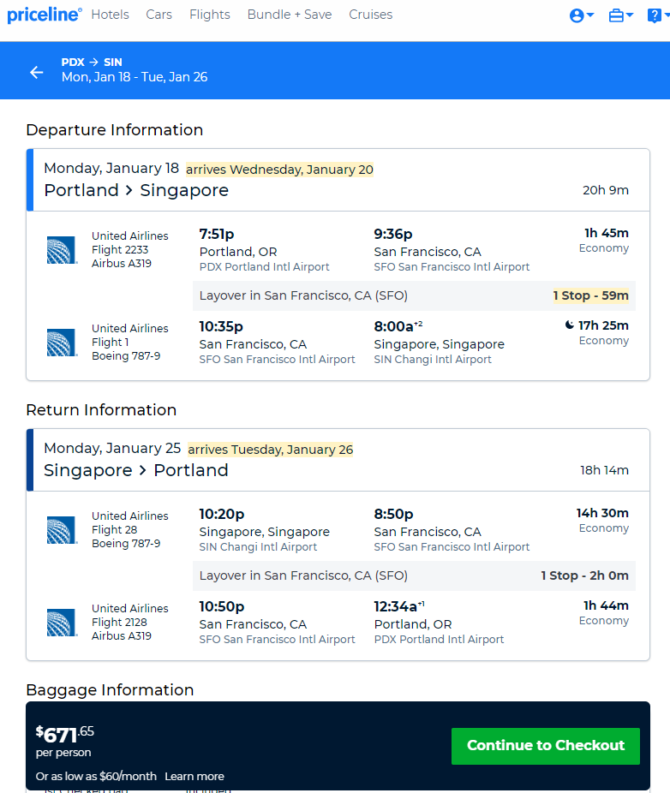Screen dimensions: 670x793
Task: Expand the account dropdown arrow
Action: pos(590,15)
